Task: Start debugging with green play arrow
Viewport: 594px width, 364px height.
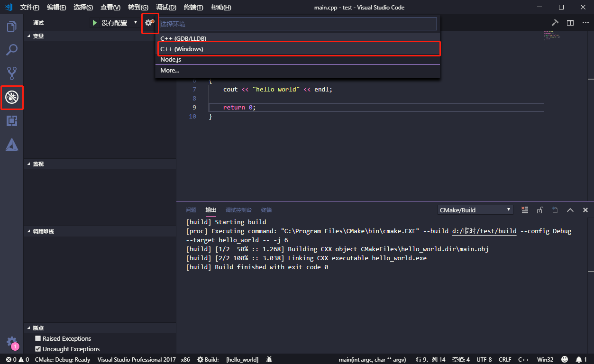Action: click(95, 23)
